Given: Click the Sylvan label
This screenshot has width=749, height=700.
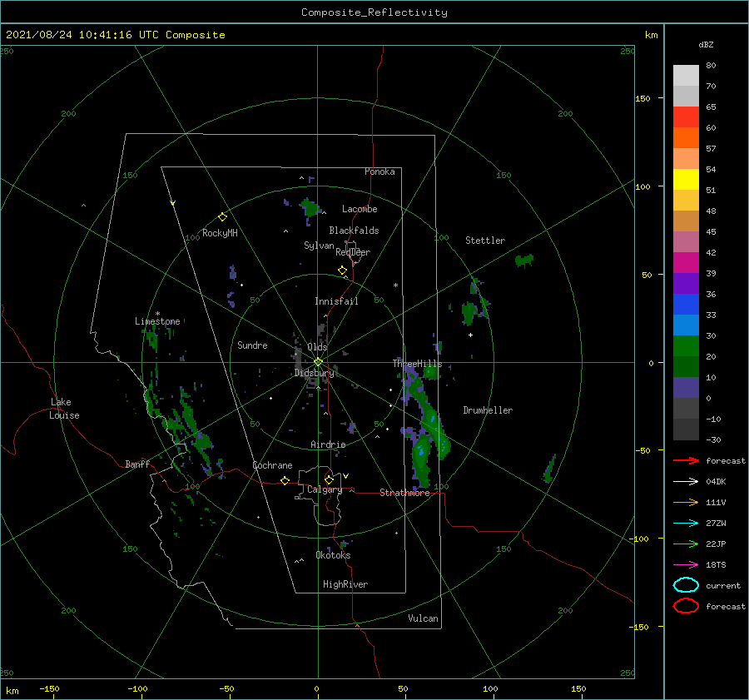Looking at the screenshot, I should pos(319,246).
